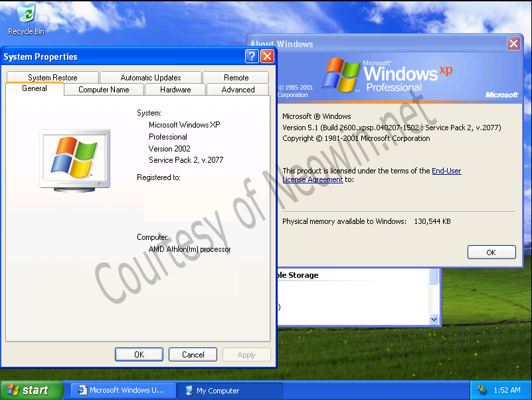Screen dimensions: 532x400
Task: Click the Version 5.1 build text line
Action: [x=392, y=128]
